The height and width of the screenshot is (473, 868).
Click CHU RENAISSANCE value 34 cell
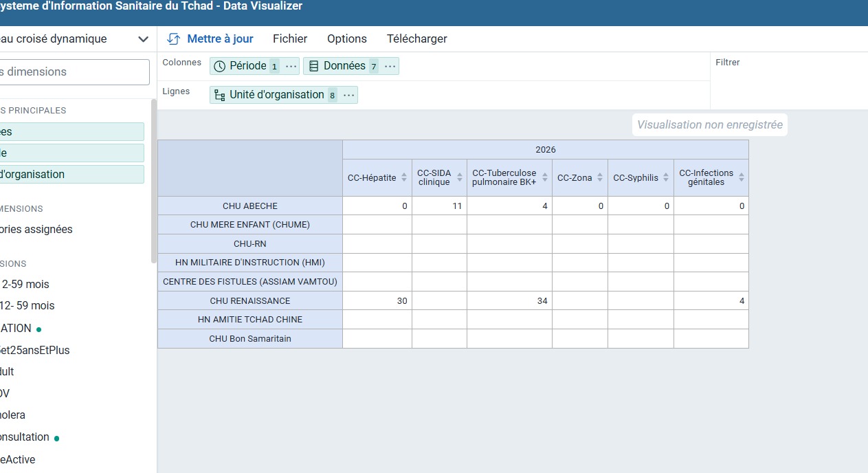pyautogui.click(x=509, y=301)
